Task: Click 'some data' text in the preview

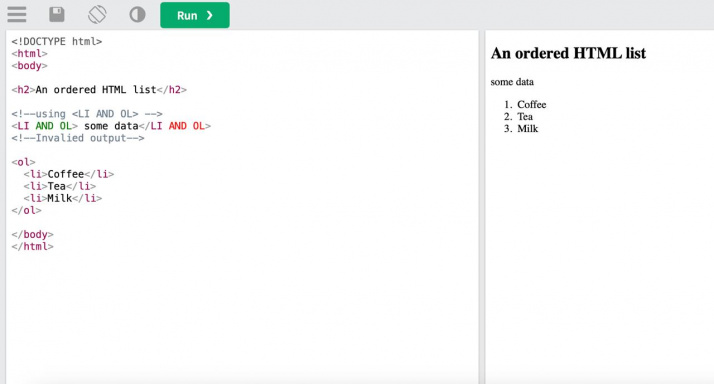Action: (x=512, y=82)
